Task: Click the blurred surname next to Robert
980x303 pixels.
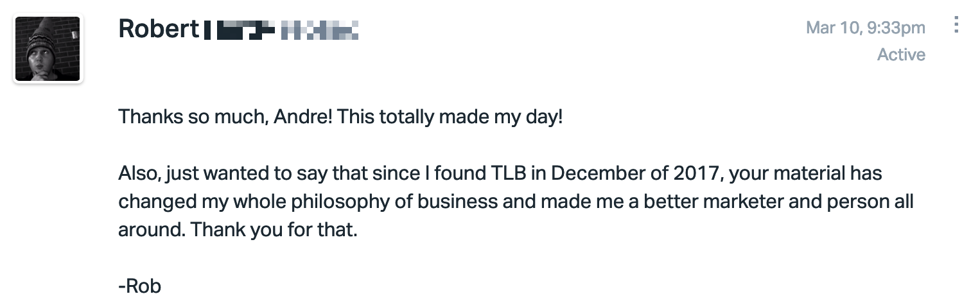Action: tap(281, 30)
